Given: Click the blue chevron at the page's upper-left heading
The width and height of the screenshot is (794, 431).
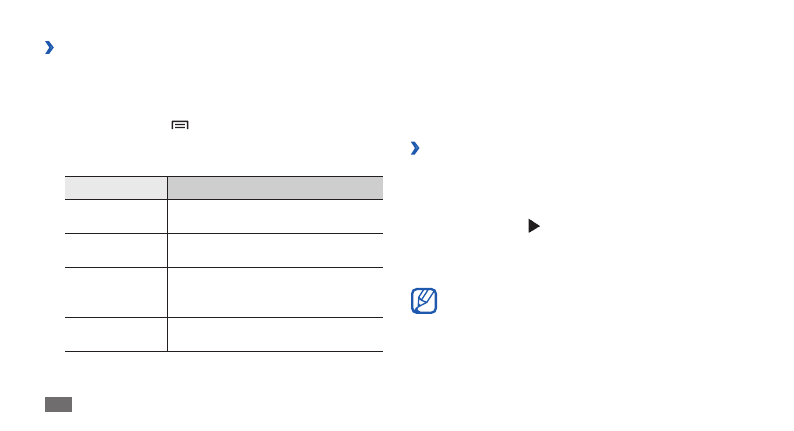Looking at the screenshot, I should [x=49, y=48].
